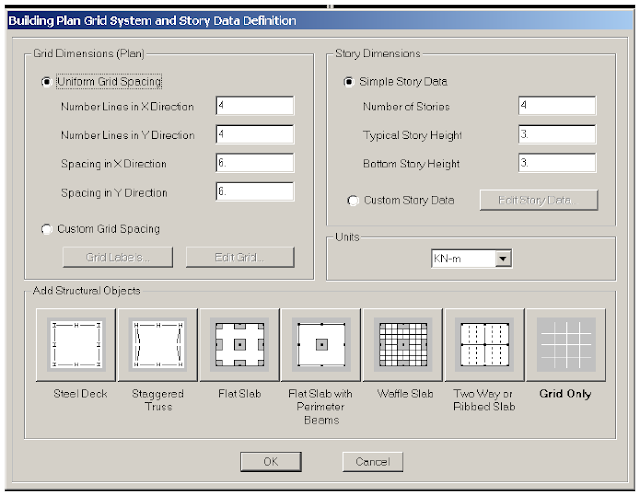Click the disabled Edit Story Data button
Viewport: 640px width, 496px height.
(539, 200)
